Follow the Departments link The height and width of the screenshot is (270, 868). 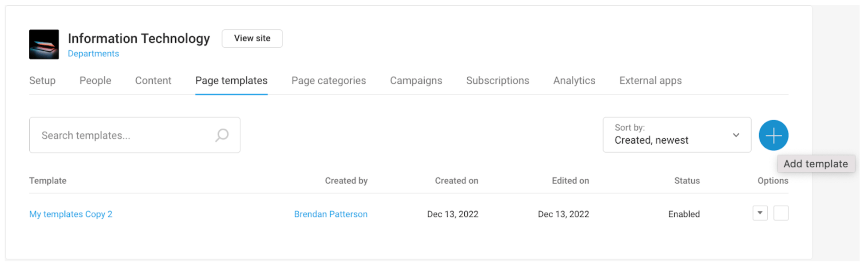point(93,54)
